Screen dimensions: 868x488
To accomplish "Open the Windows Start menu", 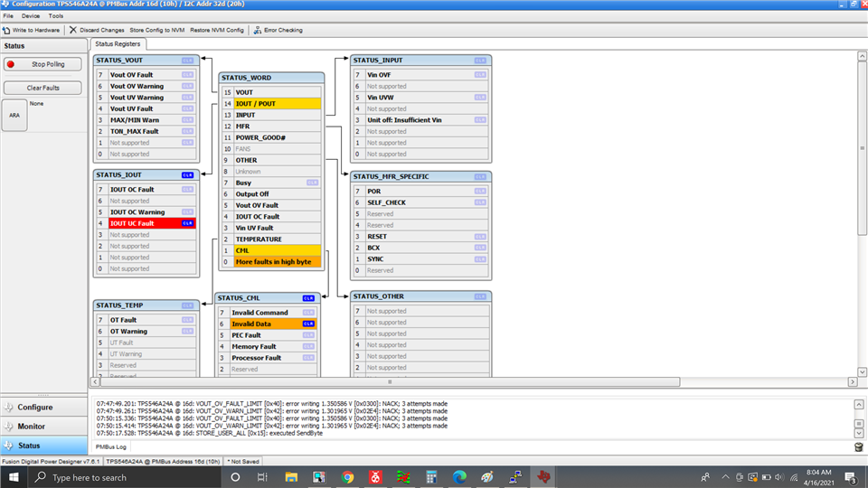I will click(x=14, y=477).
